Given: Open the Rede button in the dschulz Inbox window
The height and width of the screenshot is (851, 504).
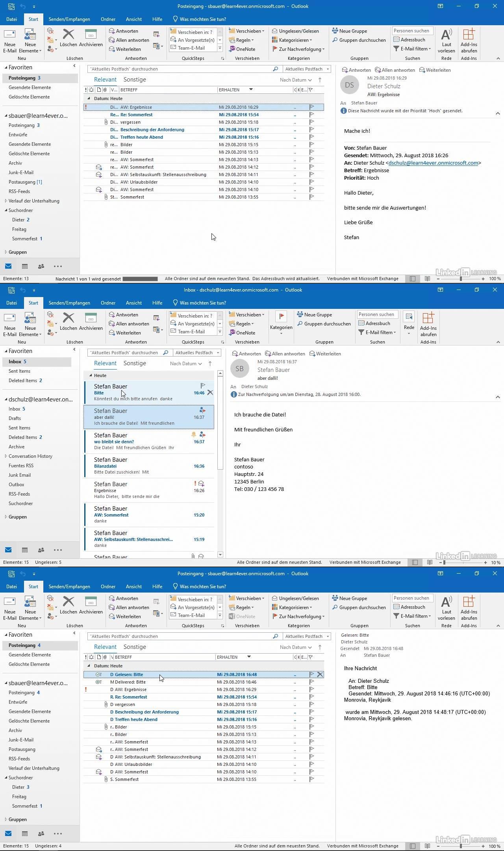Looking at the screenshot, I should 409,322.
